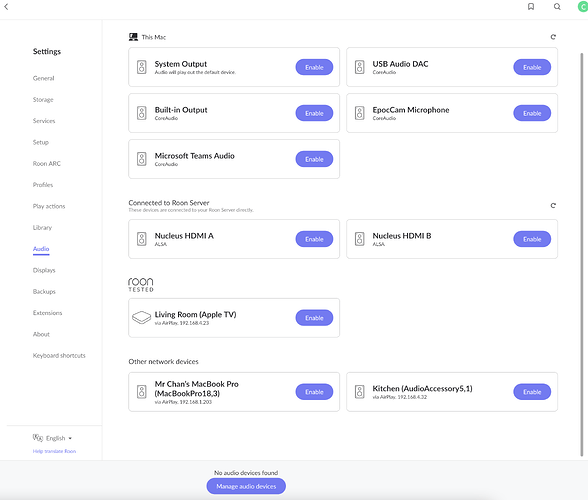Click the USB Audio DAC speaker icon
The width and height of the screenshot is (588, 500).
click(360, 67)
